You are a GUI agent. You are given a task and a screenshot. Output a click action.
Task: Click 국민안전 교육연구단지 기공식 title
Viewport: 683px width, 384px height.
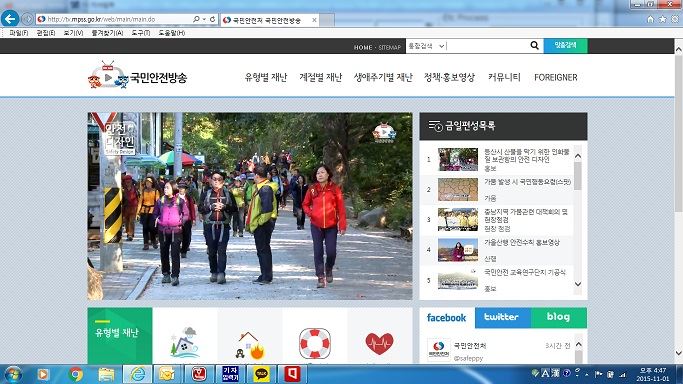point(525,273)
